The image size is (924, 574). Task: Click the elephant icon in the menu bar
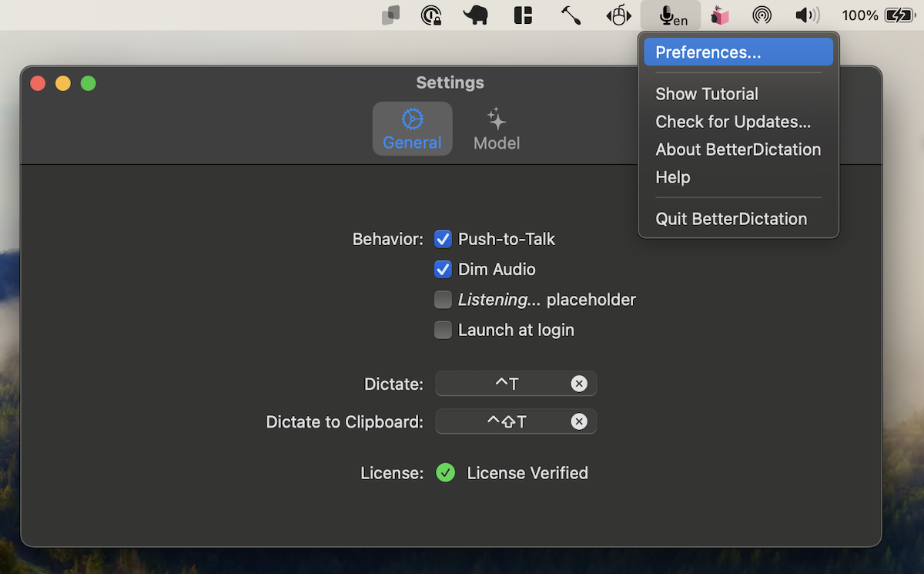tap(476, 15)
